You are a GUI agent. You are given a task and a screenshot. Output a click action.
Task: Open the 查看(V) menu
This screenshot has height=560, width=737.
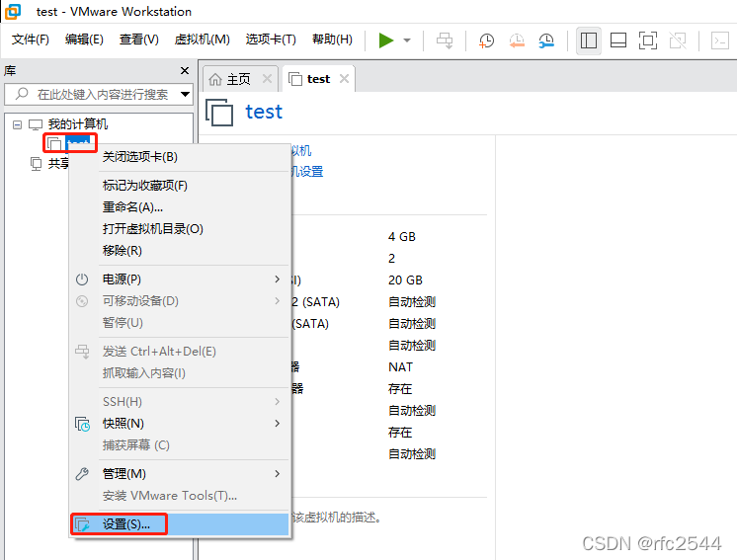[139, 40]
